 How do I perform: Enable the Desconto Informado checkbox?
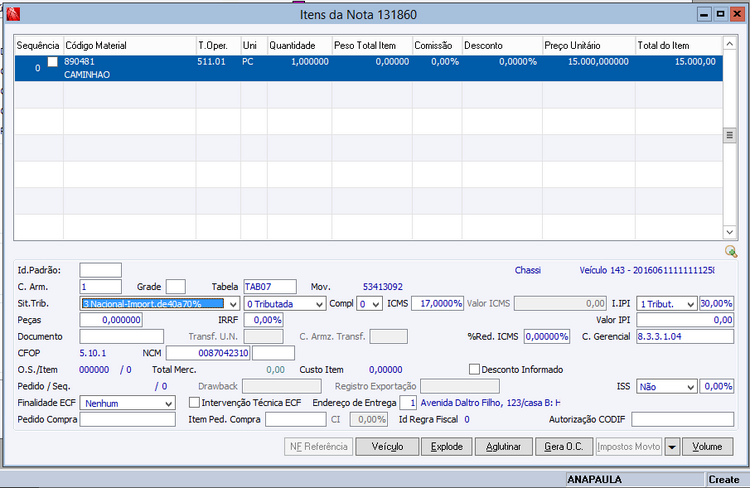click(475, 369)
